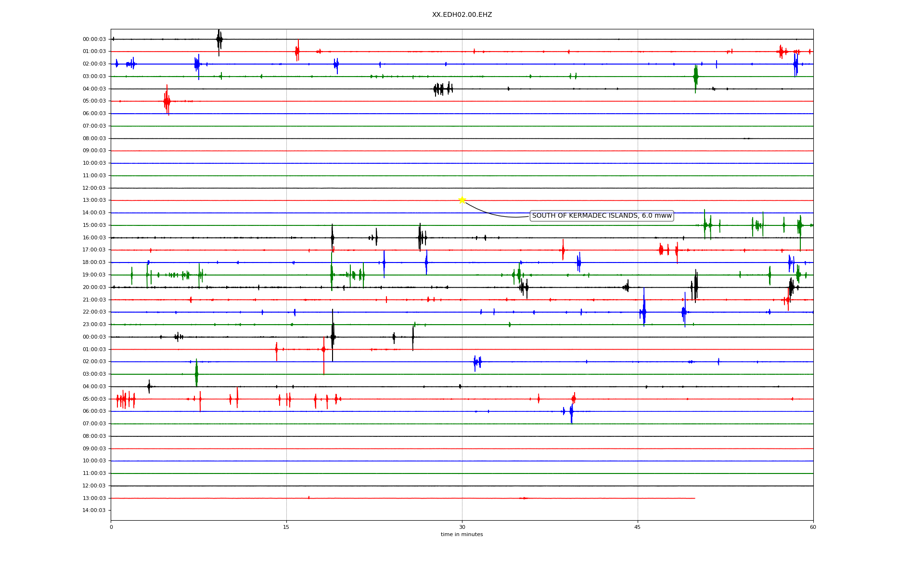Click the 16:00:03 row label
Image resolution: width=924 pixels, height=578 pixels.
pos(94,238)
